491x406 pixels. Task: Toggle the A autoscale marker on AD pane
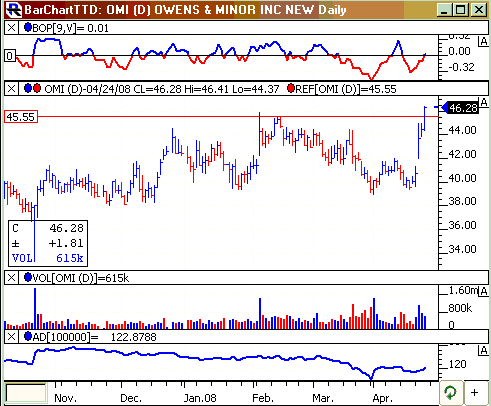click(x=483, y=350)
